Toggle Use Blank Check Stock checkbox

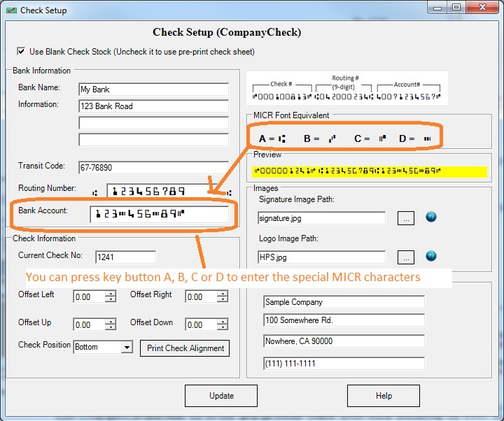[x=20, y=52]
